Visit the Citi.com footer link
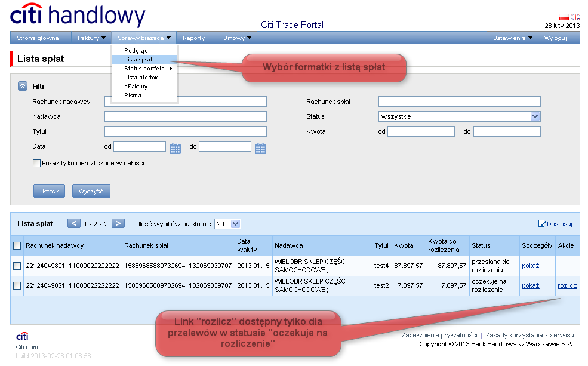Viewport: 588px width, 366px height. [x=27, y=347]
